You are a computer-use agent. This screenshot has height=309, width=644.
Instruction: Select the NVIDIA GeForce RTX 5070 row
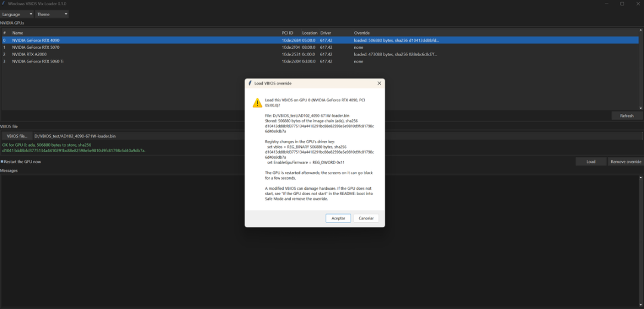point(320,47)
